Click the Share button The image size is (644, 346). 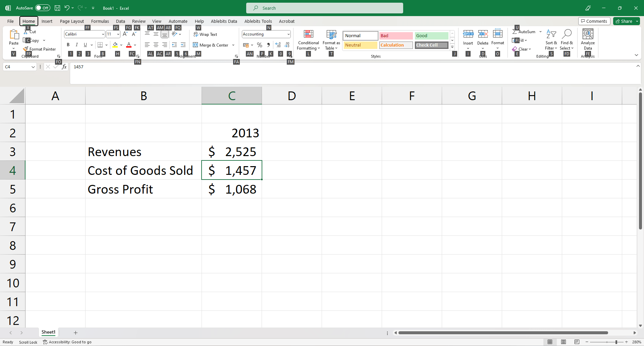point(624,21)
